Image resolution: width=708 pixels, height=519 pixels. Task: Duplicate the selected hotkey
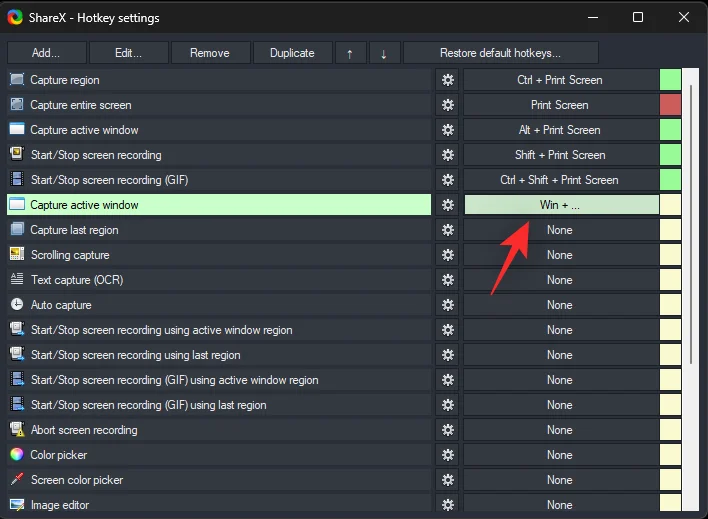coord(291,53)
